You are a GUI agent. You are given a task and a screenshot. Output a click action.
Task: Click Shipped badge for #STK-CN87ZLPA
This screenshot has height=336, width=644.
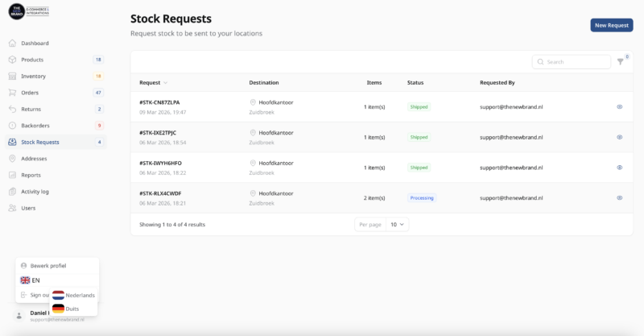(419, 107)
